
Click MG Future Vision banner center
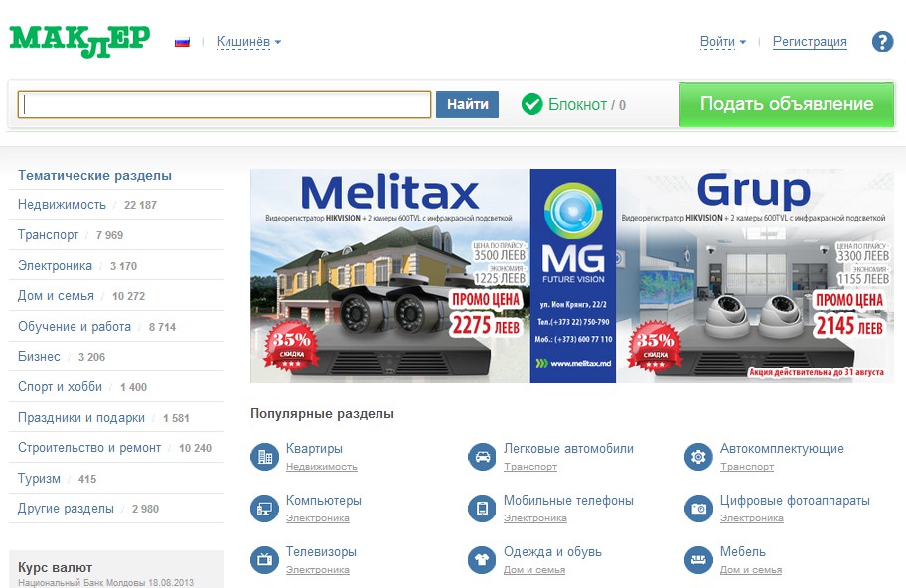tap(573, 276)
